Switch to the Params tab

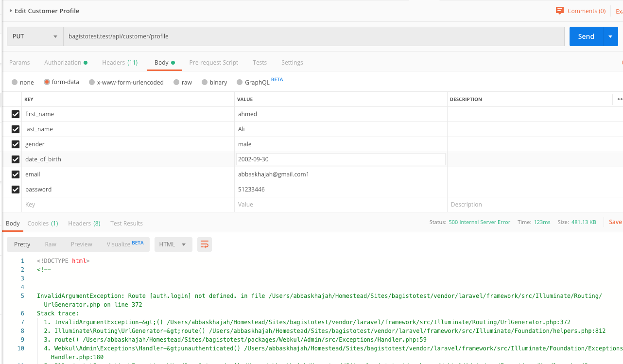[x=19, y=62]
